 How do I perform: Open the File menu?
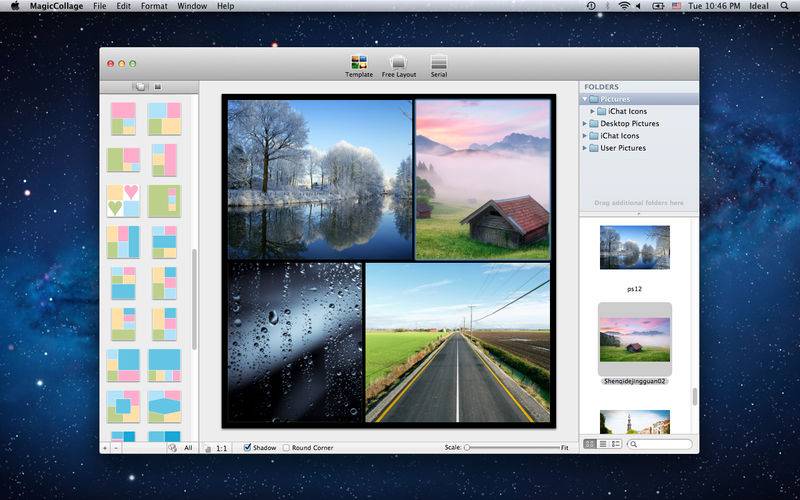pos(99,6)
